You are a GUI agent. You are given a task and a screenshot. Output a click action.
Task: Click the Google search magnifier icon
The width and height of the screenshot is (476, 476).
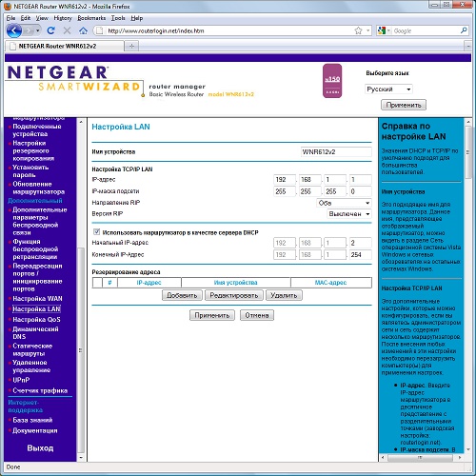(x=464, y=30)
